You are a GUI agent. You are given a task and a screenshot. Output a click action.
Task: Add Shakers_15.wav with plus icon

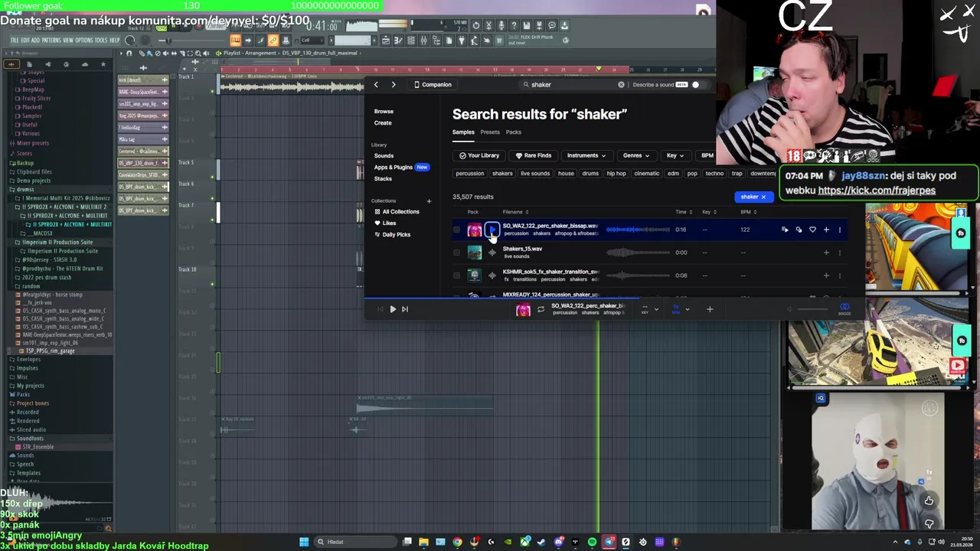point(826,253)
